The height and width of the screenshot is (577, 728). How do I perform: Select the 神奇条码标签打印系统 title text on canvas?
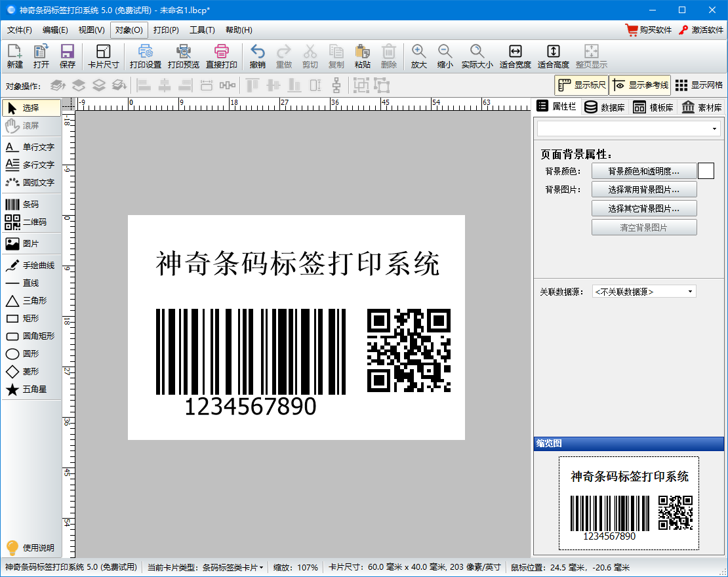click(x=298, y=263)
